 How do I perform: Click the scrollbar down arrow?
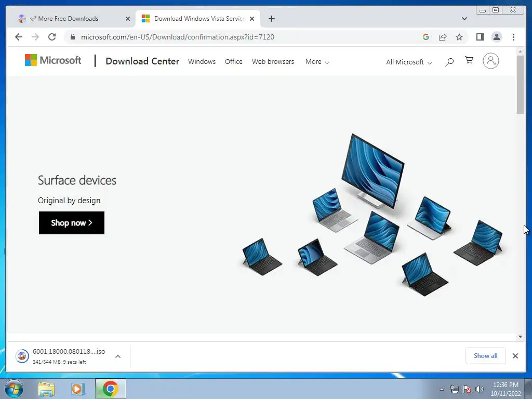coord(520,337)
